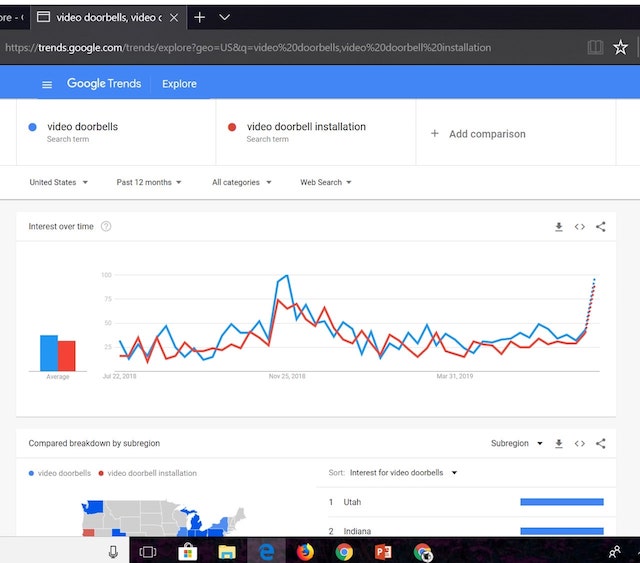Click Add comparison
The width and height of the screenshot is (640, 563).
click(x=478, y=134)
